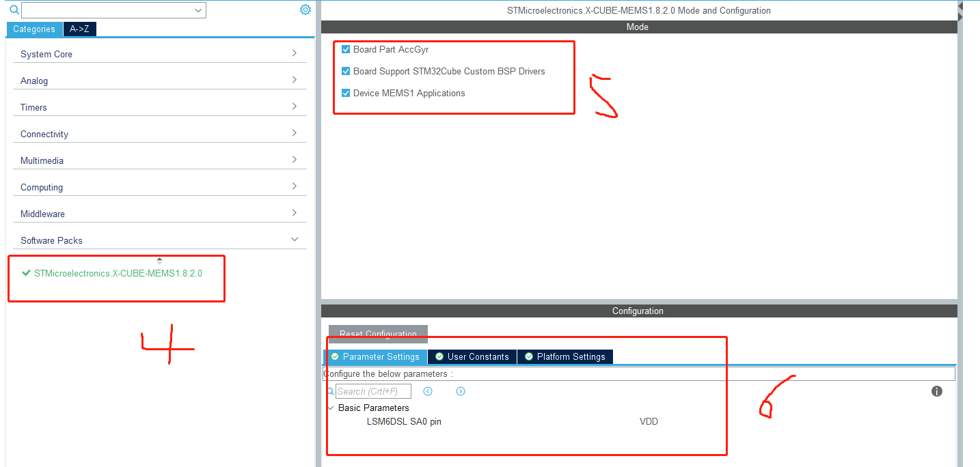Viewport: 980px width, 467px height.
Task: Click the 'Configure the below parameters' text
Action: click(x=388, y=374)
